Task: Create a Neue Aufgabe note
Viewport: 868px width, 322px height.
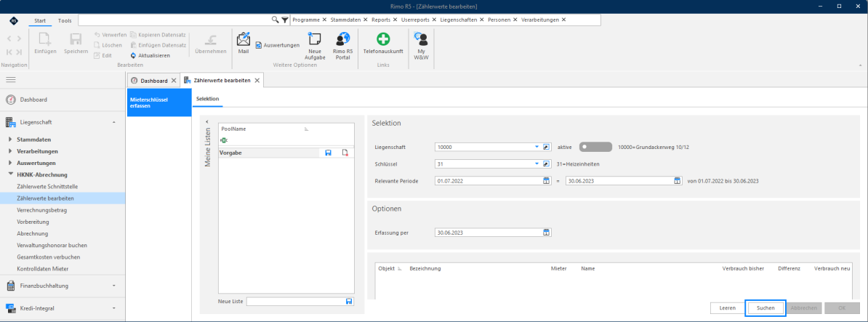Action: pos(314,40)
